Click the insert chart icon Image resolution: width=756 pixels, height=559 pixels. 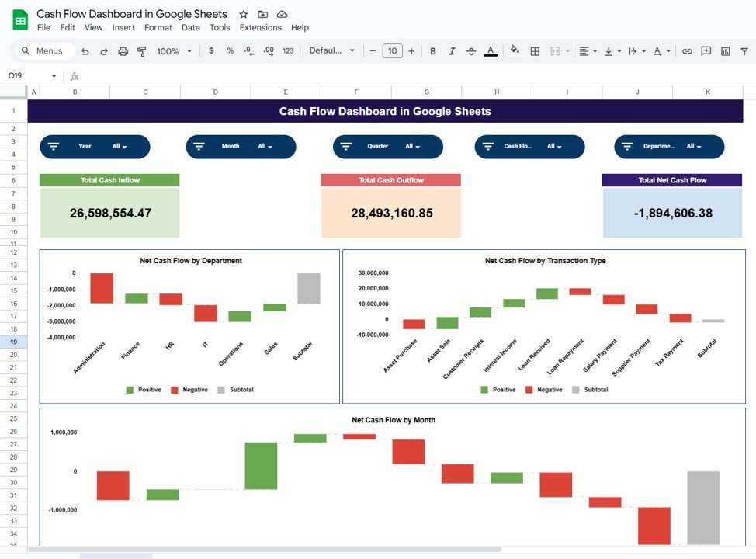tap(725, 51)
